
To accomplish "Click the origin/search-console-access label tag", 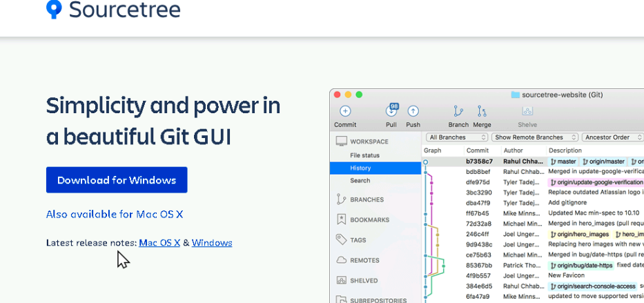I will [x=592, y=286].
